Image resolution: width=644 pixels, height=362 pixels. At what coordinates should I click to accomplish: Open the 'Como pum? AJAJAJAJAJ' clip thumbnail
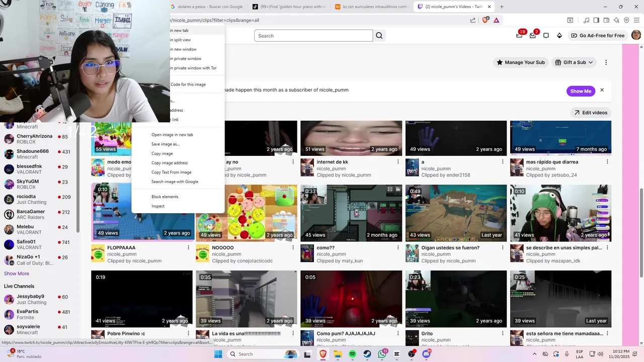click(351, 299)
